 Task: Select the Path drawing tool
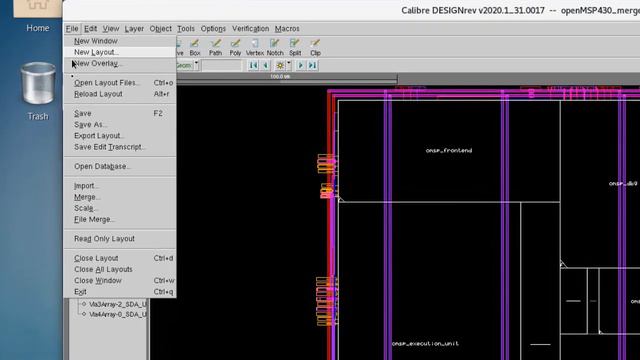215,47
